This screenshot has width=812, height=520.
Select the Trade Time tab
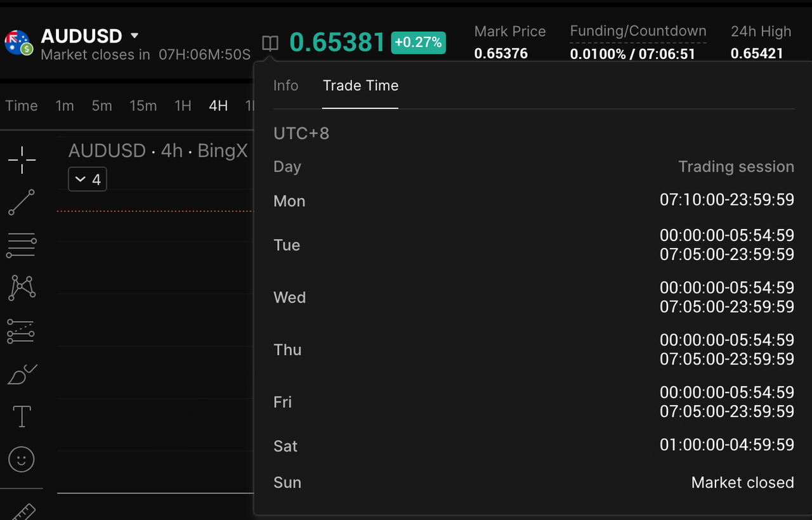pyautogui.click(x=360, y=86)
